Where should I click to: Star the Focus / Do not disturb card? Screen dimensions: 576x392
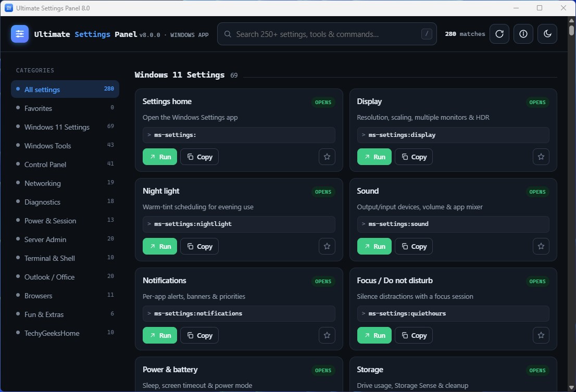coord(541,335)
